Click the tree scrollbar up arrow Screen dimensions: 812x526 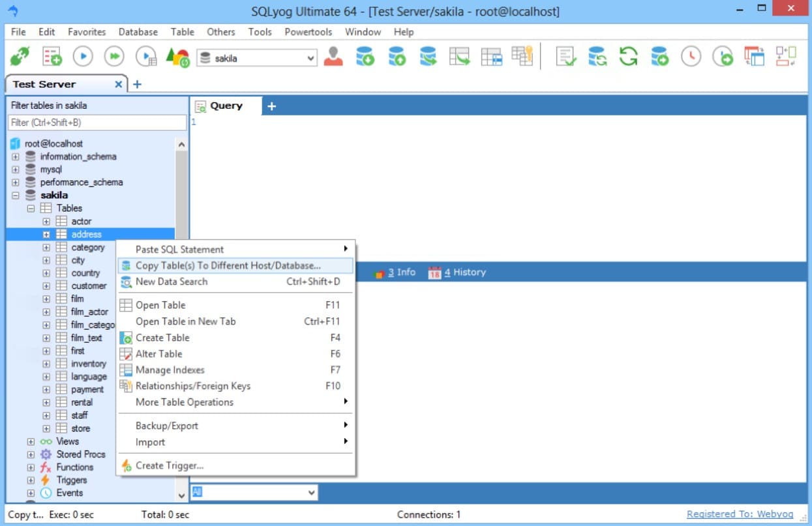tap(181, 145)
